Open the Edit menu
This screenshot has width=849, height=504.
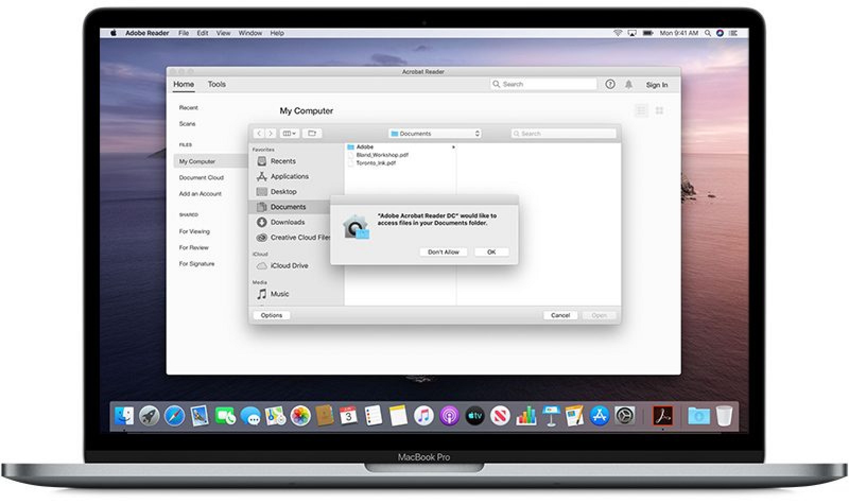click(x=203, y=33)
